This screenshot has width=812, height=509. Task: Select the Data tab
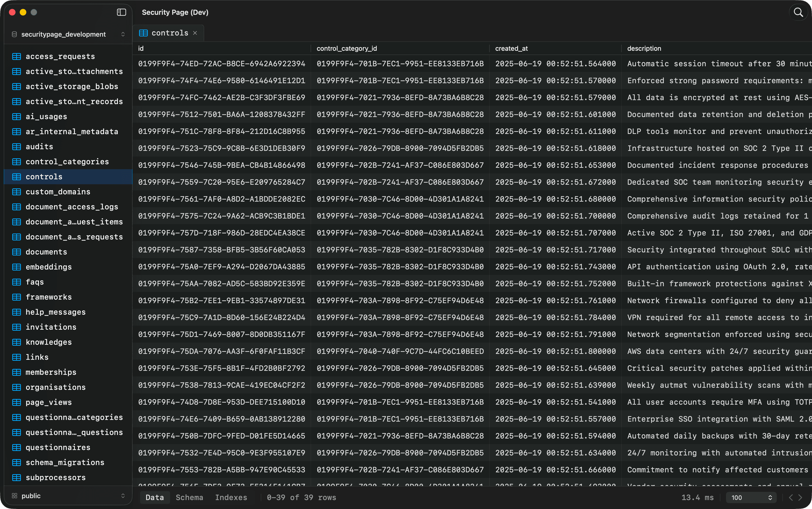pyautogui.click(x=155, y=497)
